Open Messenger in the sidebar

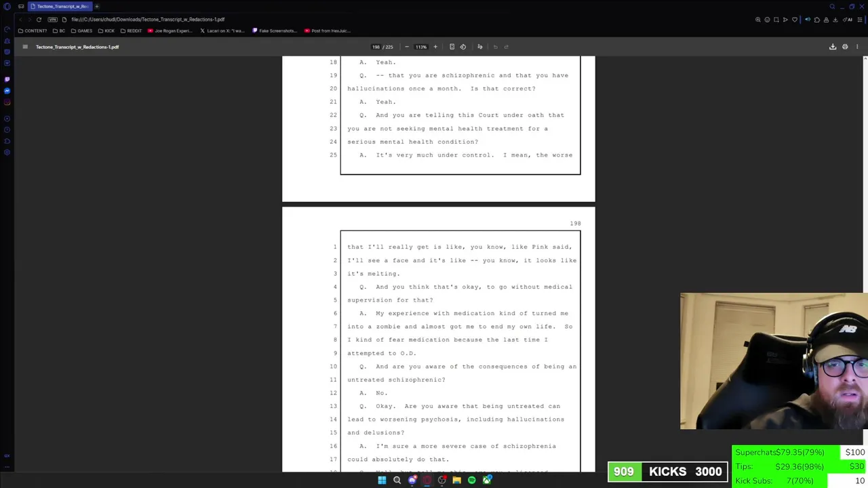point(7,91)
